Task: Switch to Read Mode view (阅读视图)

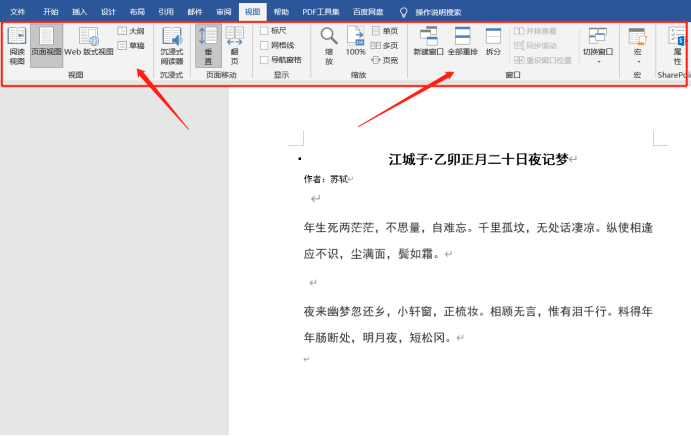Action: [17, 46]
